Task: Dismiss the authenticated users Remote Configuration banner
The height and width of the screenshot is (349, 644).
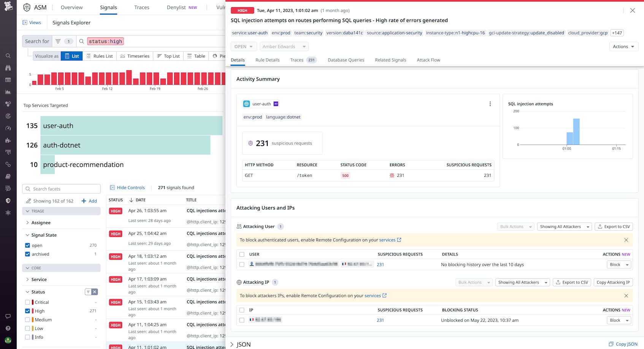Action: point(626,240)
